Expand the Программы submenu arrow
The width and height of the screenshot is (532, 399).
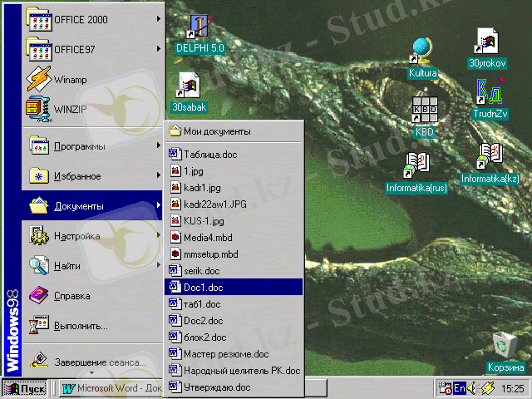click(159, 145)
